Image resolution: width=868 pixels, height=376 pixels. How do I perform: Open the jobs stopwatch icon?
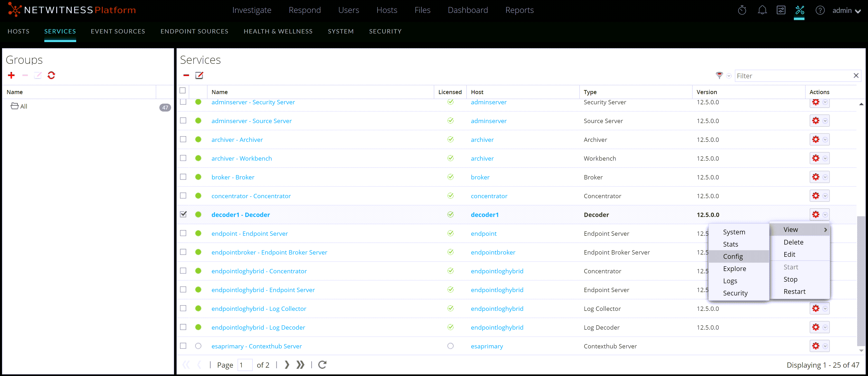coord(742,10)
